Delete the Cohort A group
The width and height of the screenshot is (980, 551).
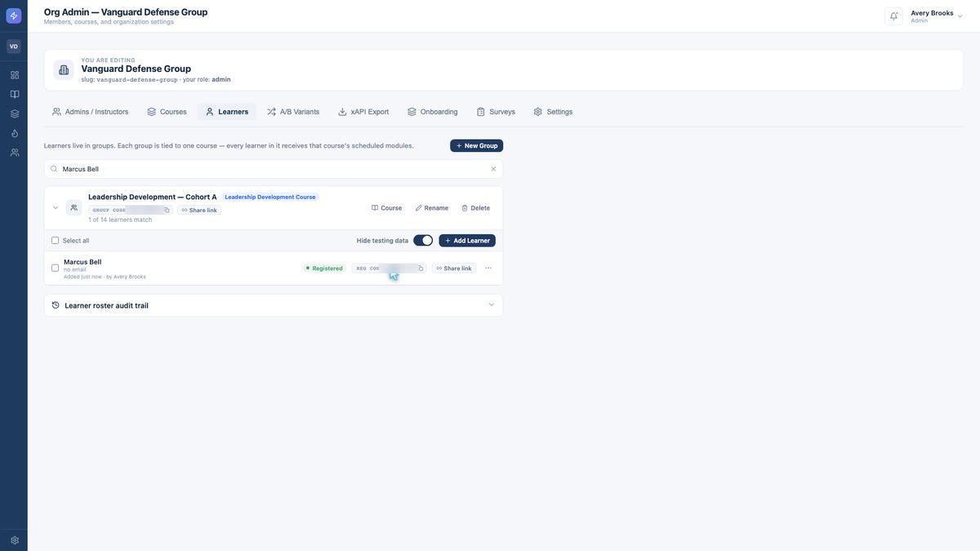pos(476,208)
